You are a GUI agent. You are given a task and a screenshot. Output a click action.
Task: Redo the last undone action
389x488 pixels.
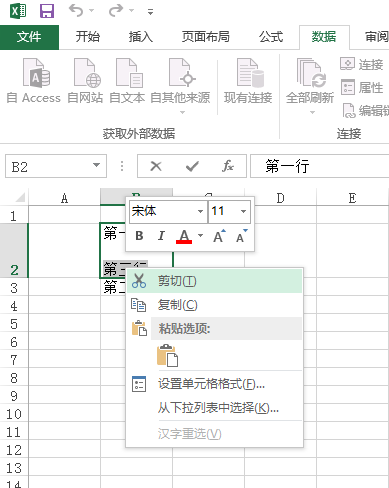[116, 11]
